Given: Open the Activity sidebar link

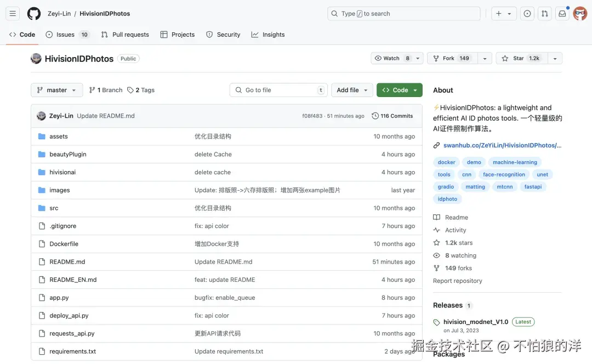Looking at the screenshot, I should coord(449,230).
